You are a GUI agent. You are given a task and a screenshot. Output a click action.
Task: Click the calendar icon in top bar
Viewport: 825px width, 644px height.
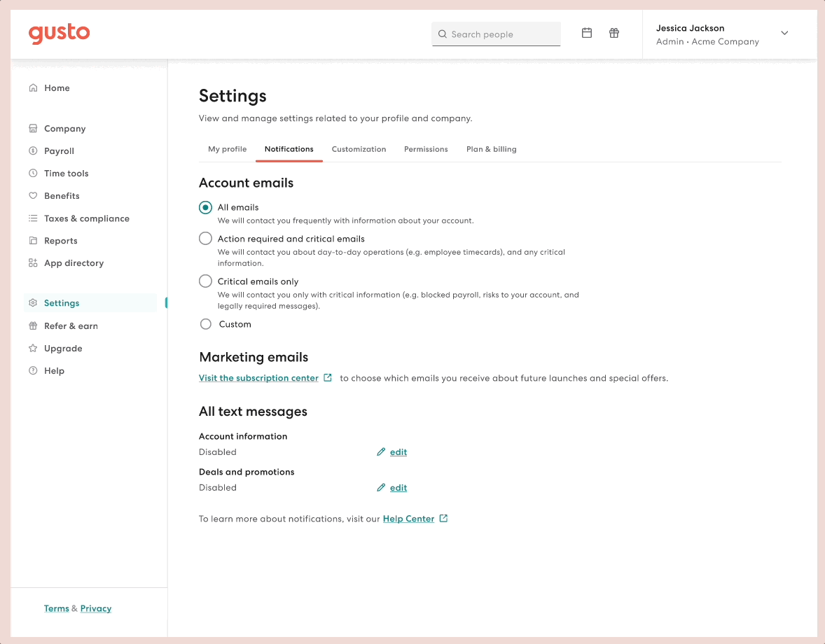point(586,32)
